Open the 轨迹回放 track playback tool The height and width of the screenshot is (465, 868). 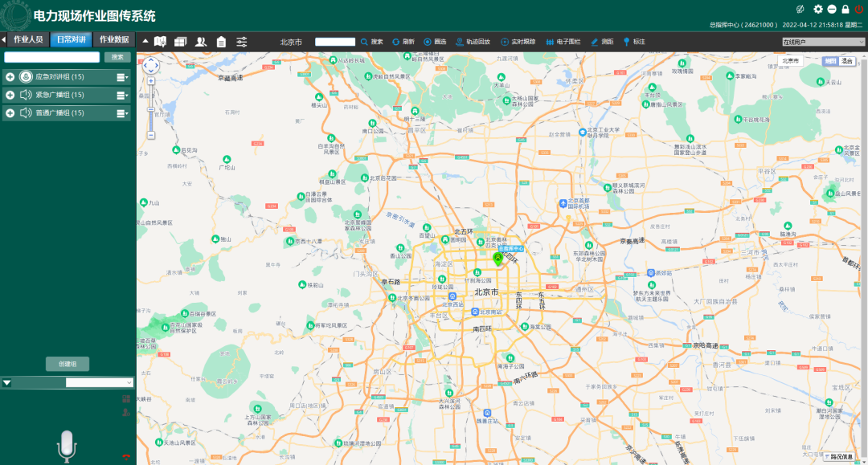point(473,42)
